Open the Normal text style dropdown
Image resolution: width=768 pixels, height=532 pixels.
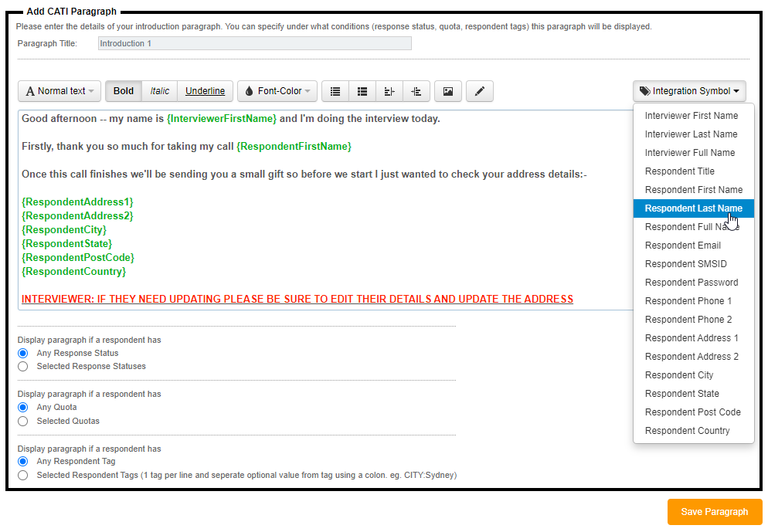coord(59,91)
